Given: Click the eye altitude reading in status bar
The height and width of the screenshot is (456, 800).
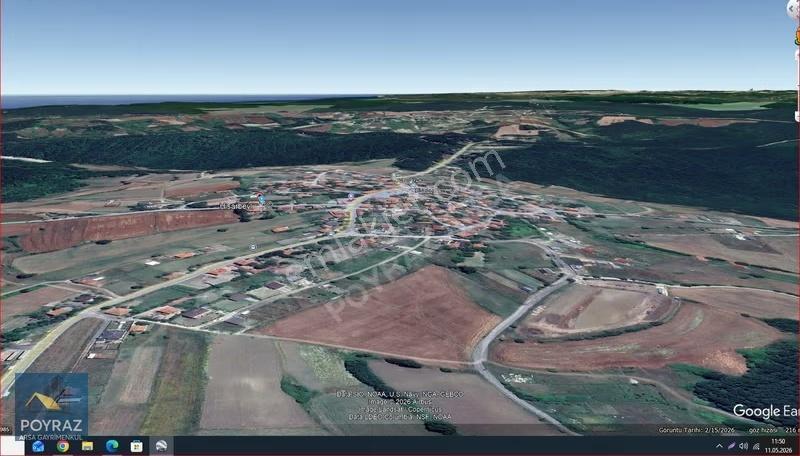Looking at the screenshot, I should (772, 430).
